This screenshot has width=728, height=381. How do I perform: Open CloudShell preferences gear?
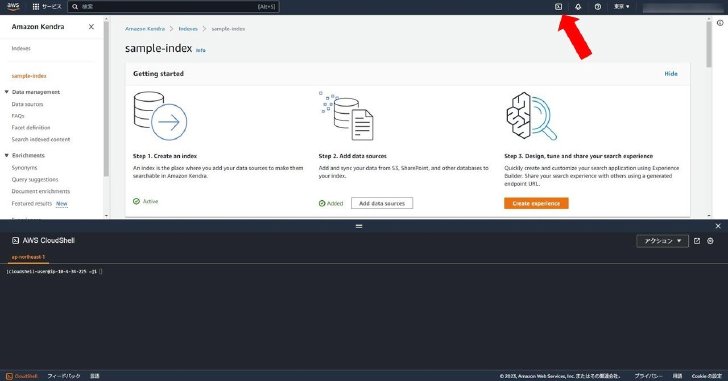(x=710, y=241)
